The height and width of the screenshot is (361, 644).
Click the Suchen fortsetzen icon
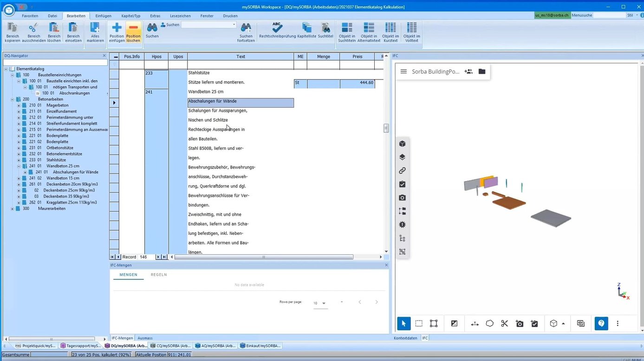click(x=246, y=27)
